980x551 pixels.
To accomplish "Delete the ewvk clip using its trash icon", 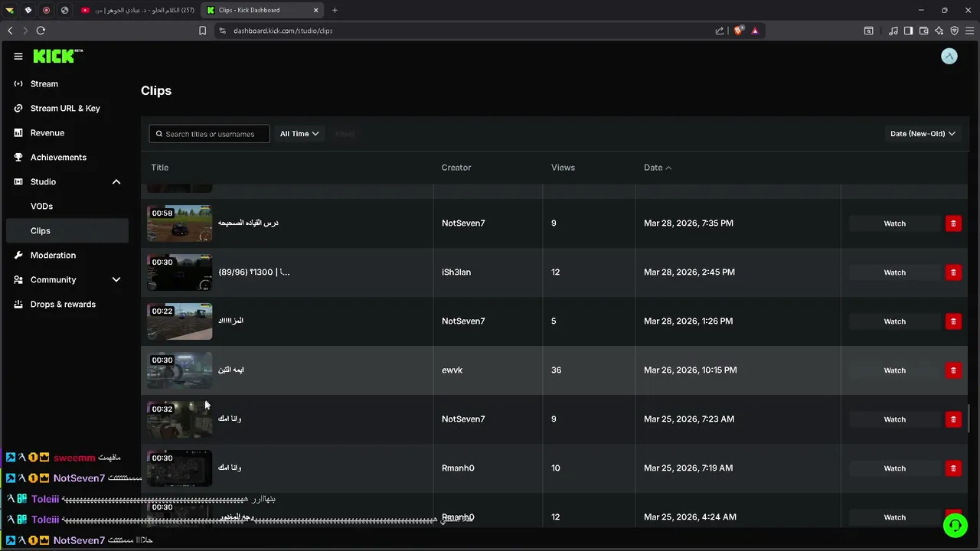I will pos(953,370).
